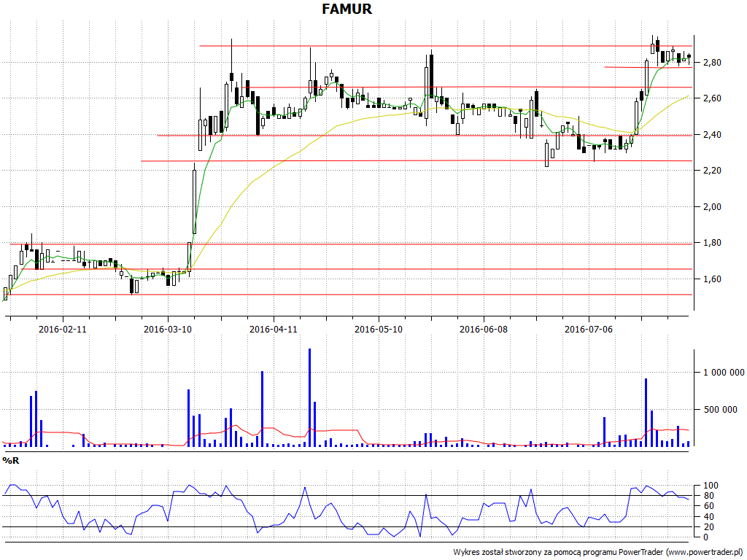
Task: Click the 2,80 price axis label
Action: coord(712,63)
